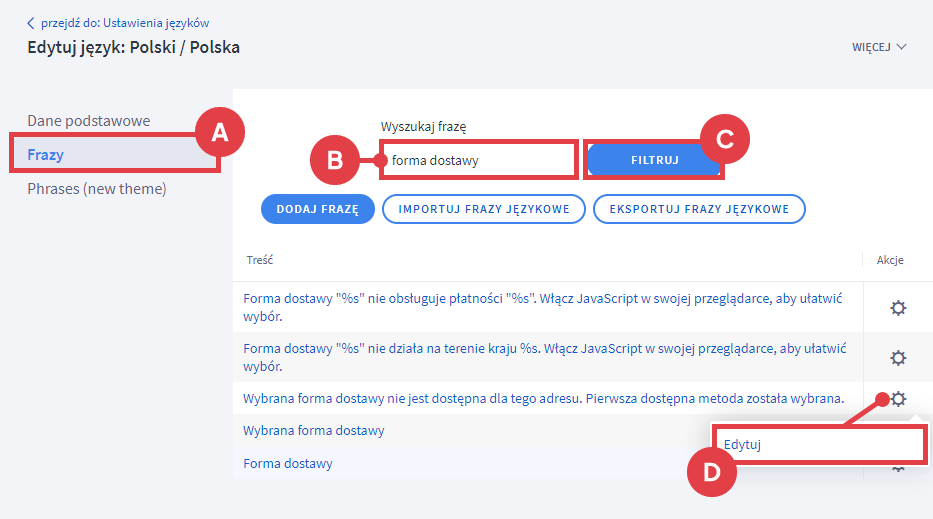This screenshot has height=519, width=933.
Task: Focus the Wyszukaj frazę search field
Action: (478, 160)
